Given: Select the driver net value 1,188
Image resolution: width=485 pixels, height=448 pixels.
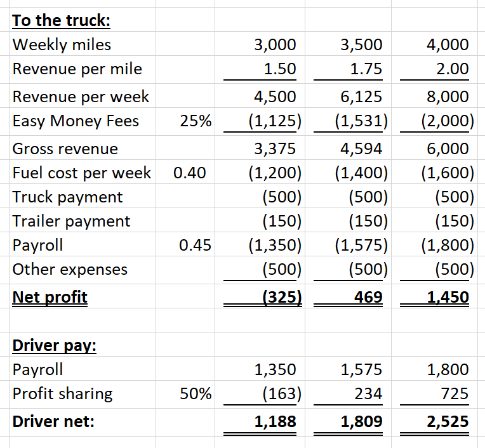Looking at the screenshot, I should point(275,421).
